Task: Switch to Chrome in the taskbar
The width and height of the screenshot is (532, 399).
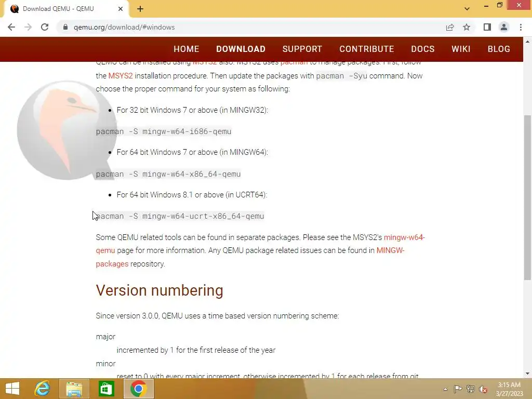Action: [x=138, y=389]
